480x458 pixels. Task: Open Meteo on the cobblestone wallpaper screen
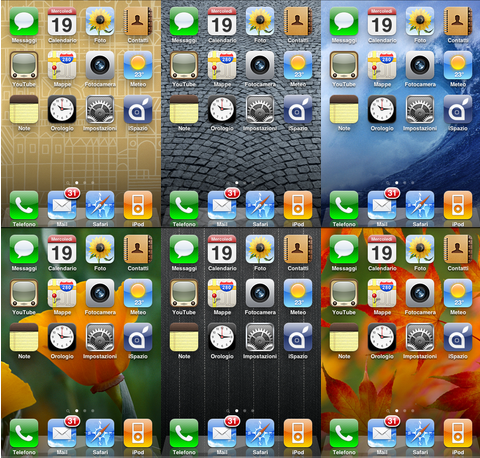point(298,65)
